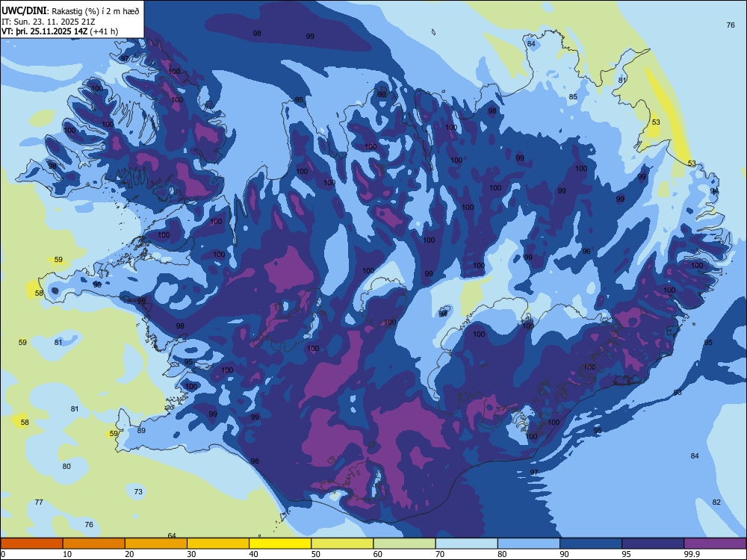The height and width of the screenshot is (560, 747).
Task: Click the '77' humidity value on the map
Action: tap(39, 502)
